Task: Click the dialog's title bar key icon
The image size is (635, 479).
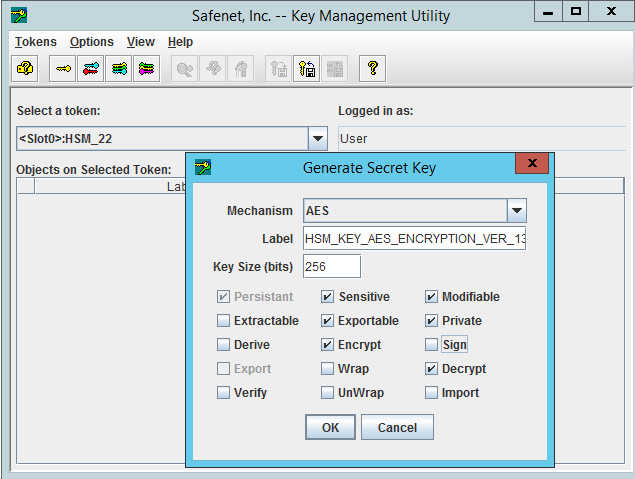Action: (202, 167)
